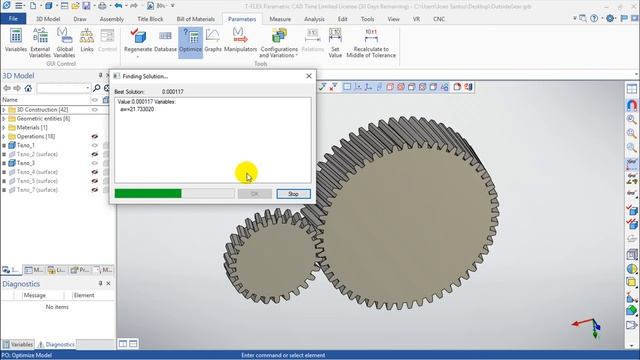Open the Regenerate dropdown arrow
Image resolution: width=640 pixels, height=360 pixels.
click(138, 56)
